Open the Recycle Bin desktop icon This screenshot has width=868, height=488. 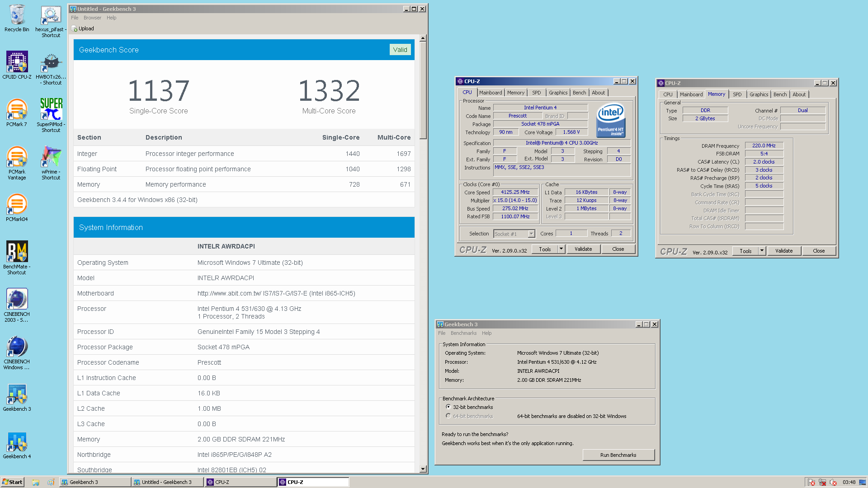tap(17, 18)
